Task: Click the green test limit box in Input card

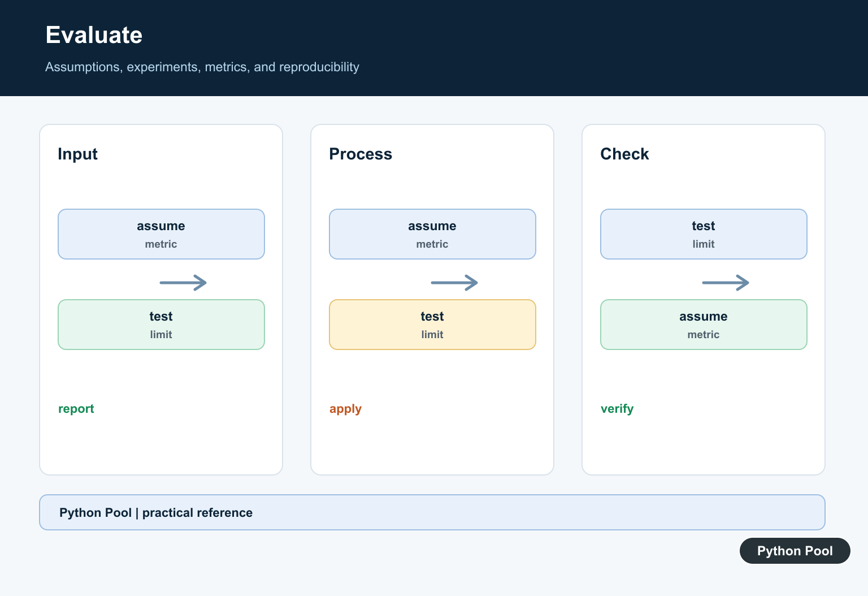Action: pyautogui.click(x=161, y=325)
